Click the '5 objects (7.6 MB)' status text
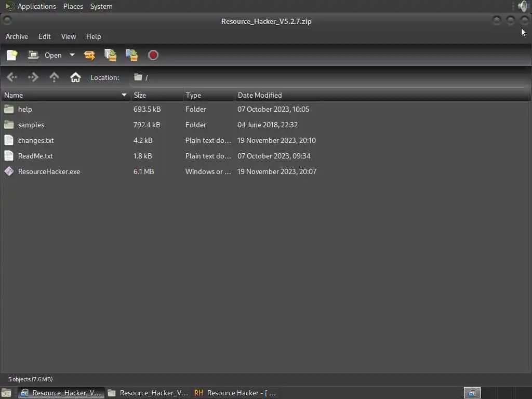This screenshot has width=532, height=399. (31, 379)
